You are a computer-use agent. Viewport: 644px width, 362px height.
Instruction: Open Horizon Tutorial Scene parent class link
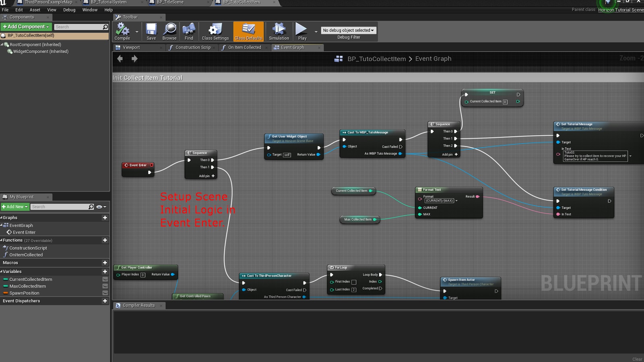(621, 10)
